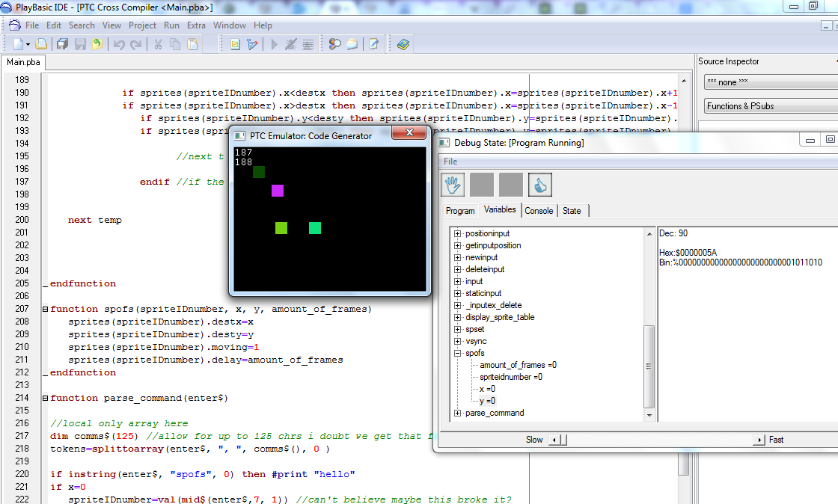Click the Revert file icon with green arrow
Viewport: 838px width, 504px height.
[x=97, y=44]
